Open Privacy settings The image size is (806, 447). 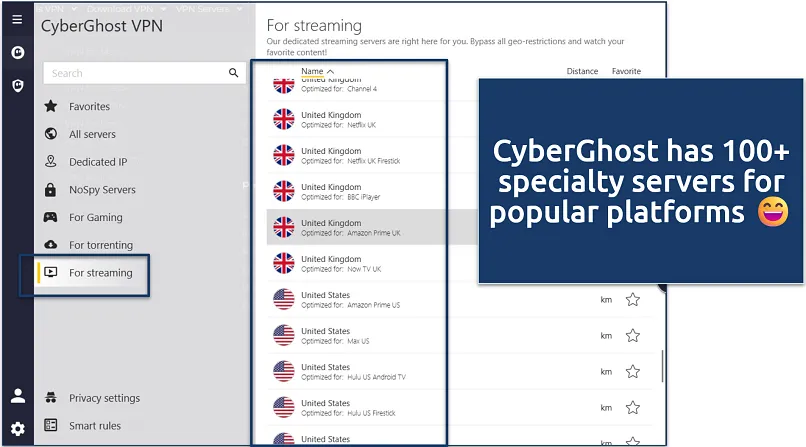coord(104,398)
